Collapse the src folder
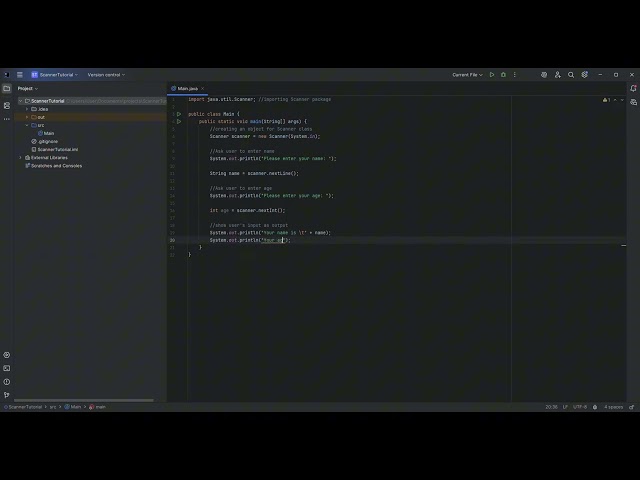 click(27, 125)
